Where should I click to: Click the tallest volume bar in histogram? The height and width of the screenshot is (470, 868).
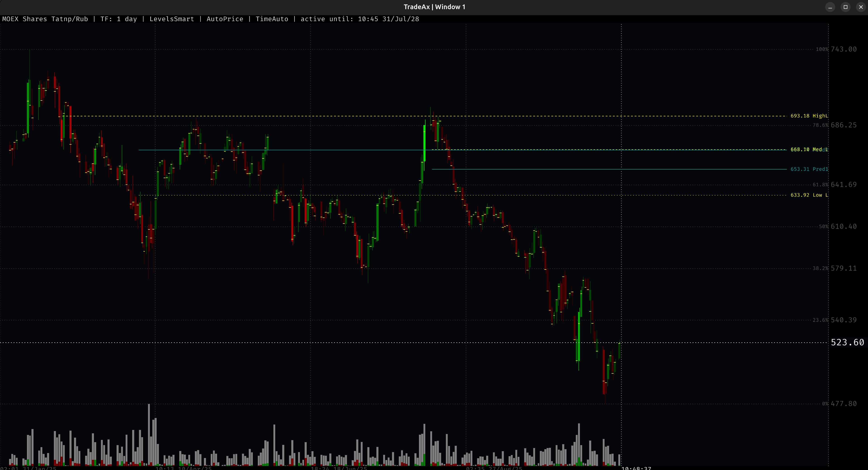point(149,435)
